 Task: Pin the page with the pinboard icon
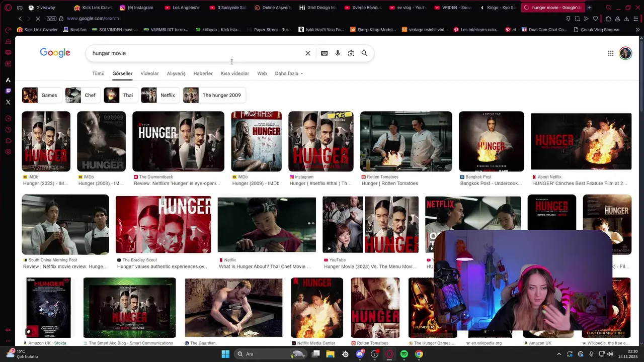pyautogui.click(x=568, y=19)
